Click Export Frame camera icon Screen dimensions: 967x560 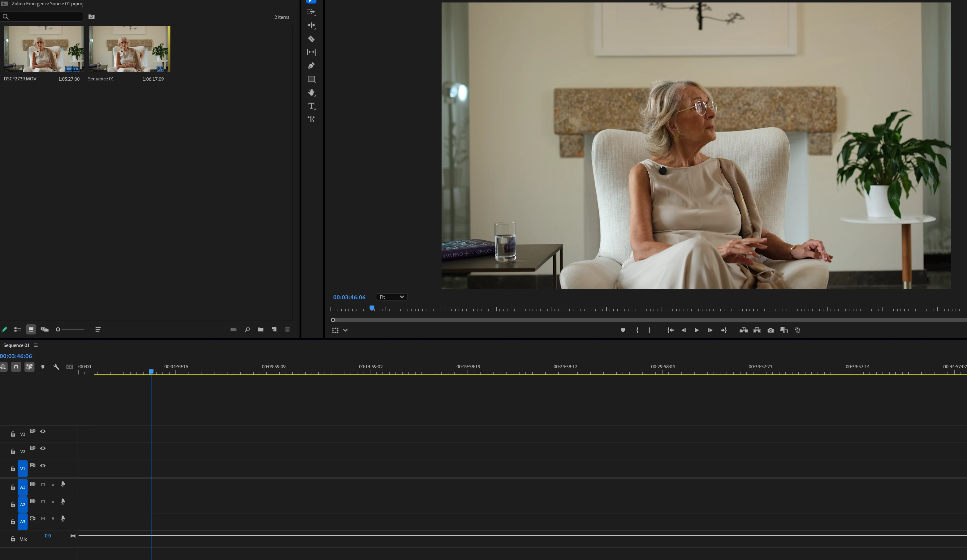770,330
